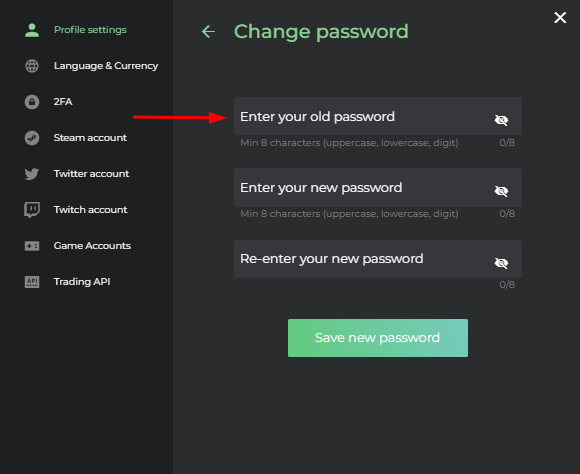The image size is (580, 474).
Task: Toggle visibility of new password field
Action: (x=501, y=191)
